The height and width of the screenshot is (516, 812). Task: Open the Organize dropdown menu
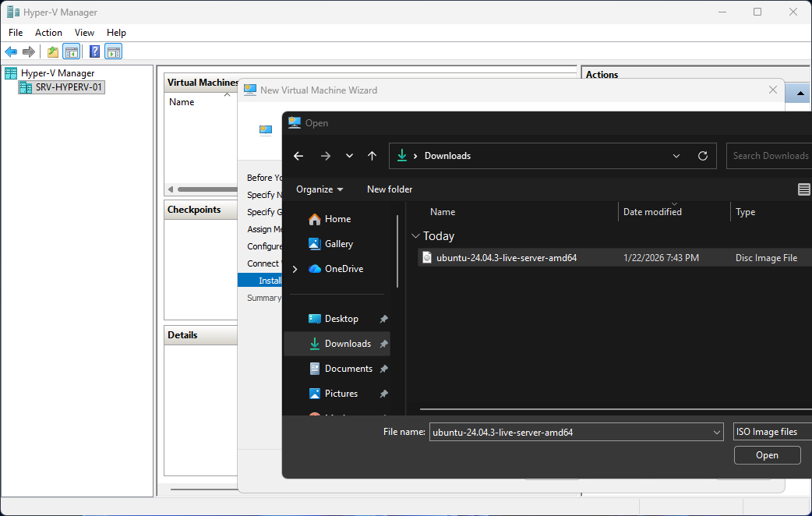point(320,189)
